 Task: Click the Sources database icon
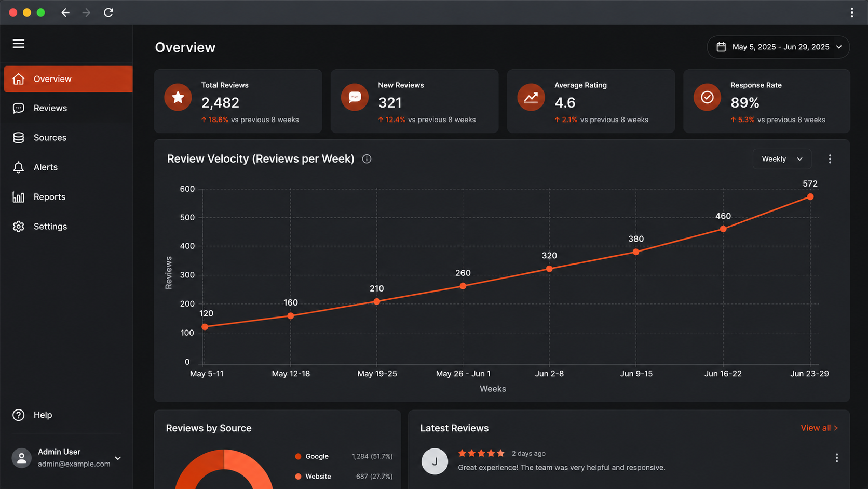coord(19,138)
